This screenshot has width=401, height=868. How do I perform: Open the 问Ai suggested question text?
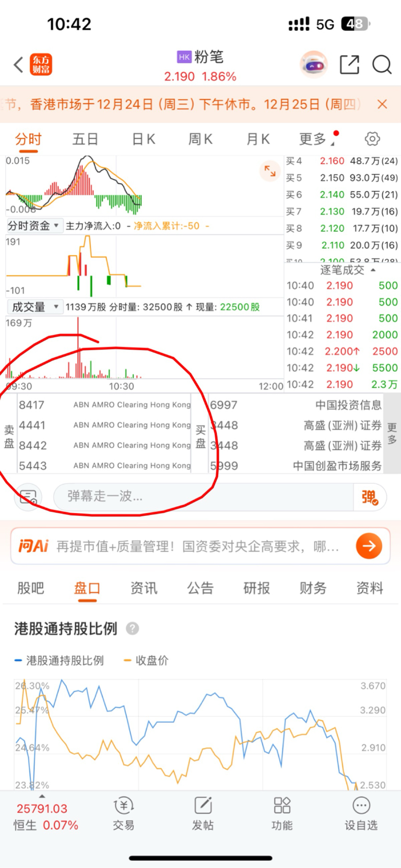[197, 546]
